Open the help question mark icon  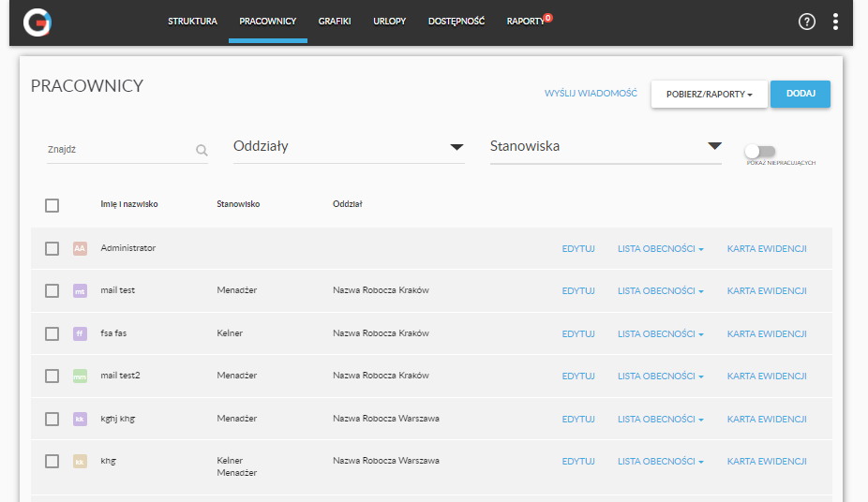point(806,22)
